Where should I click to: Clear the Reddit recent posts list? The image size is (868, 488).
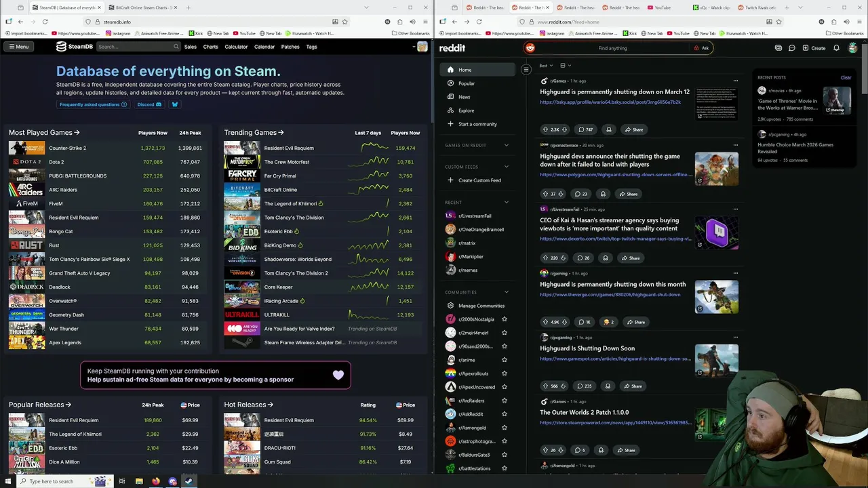pyautogui.click(x=846, y=77)
